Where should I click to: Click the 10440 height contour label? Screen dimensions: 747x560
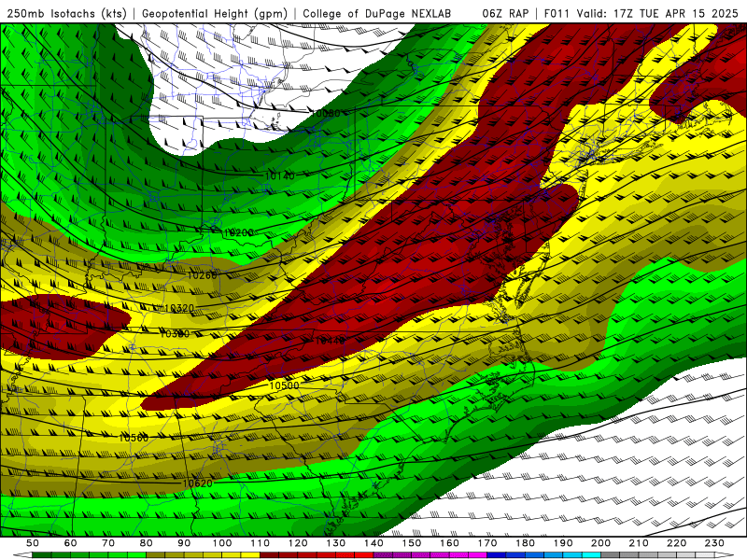pyautogui.click(x=330, y=341)
